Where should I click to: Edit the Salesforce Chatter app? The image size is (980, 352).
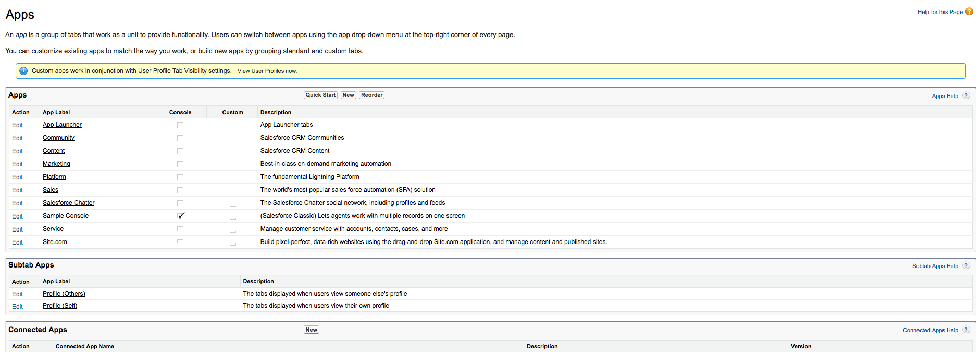point(17,203)
